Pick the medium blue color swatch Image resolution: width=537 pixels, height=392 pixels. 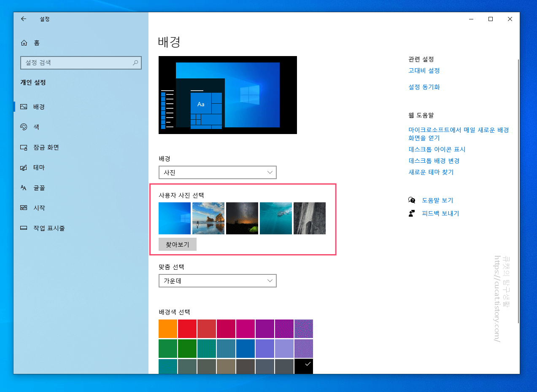246,348
